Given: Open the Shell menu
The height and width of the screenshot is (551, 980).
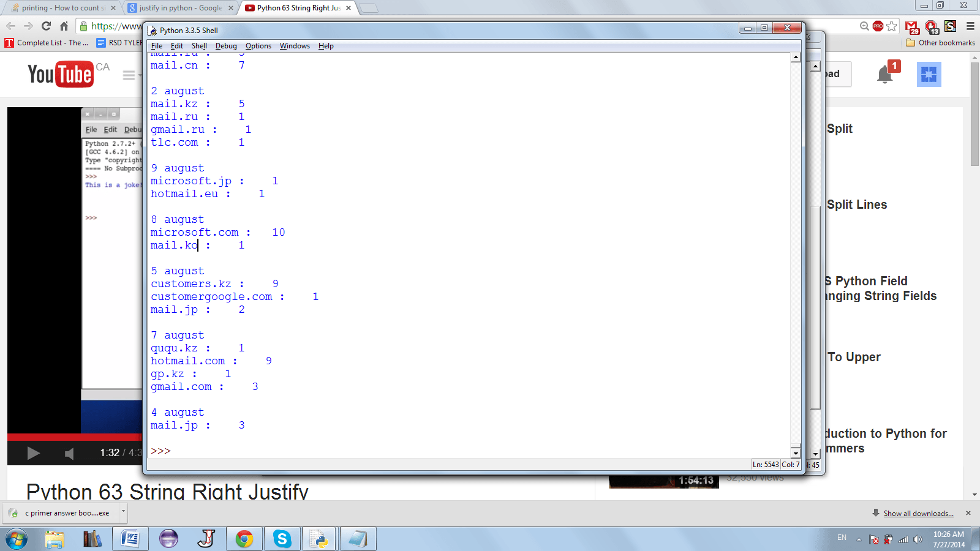Looking at the screenshot, I should 199,46.
